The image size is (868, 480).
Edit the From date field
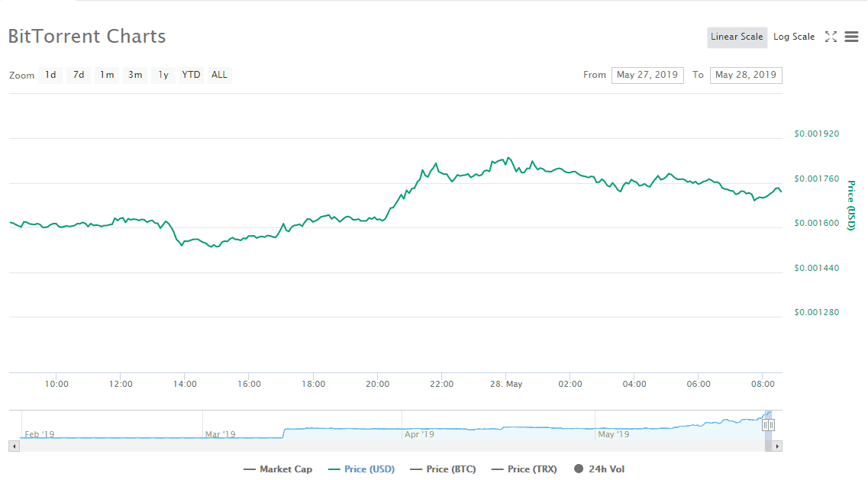point(647,76)
